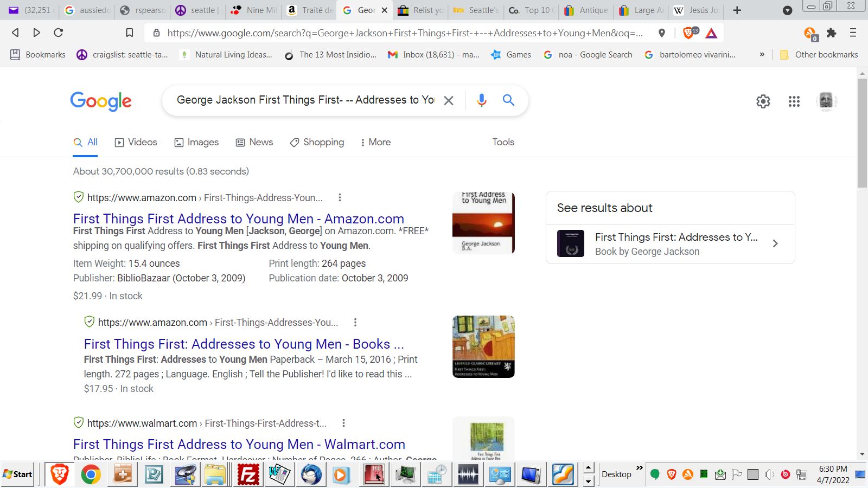
Task: Click the Google search text field
Action: [306, 100]
